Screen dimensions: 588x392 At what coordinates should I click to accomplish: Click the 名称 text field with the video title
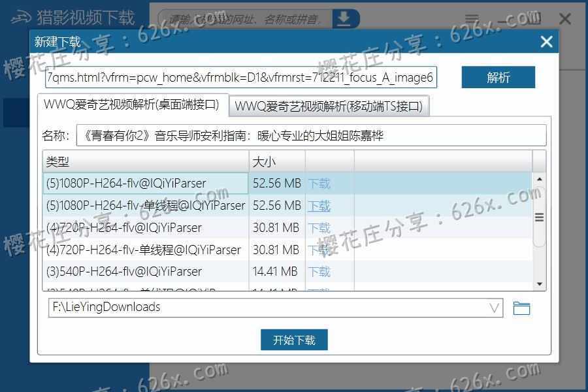click(311, 135)
